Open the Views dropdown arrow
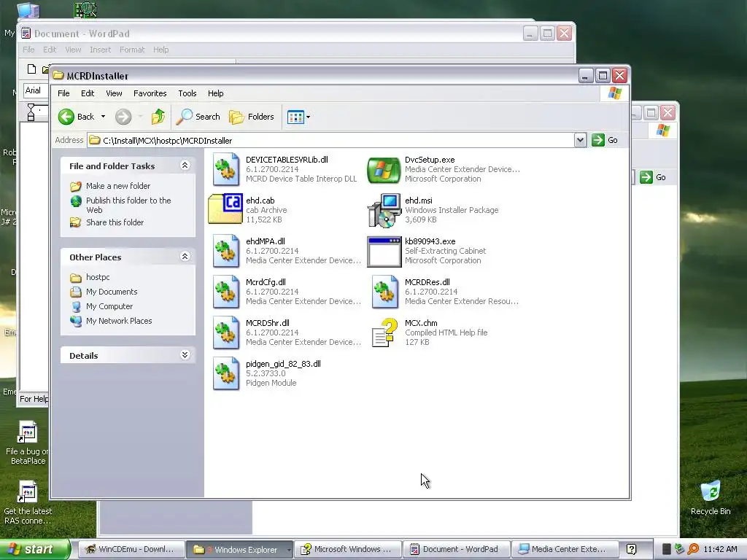Screen dimensions: 747x560 (x=309, y=117)
